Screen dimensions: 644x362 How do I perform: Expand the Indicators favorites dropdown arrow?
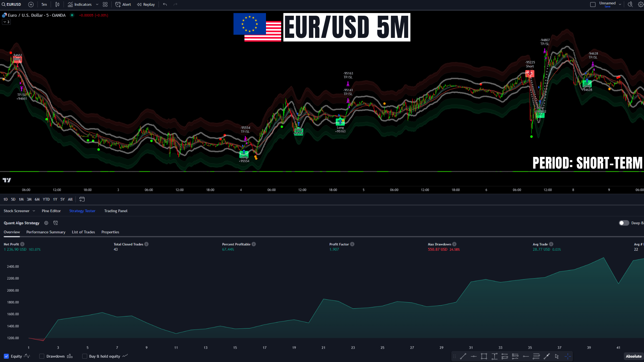97,4
